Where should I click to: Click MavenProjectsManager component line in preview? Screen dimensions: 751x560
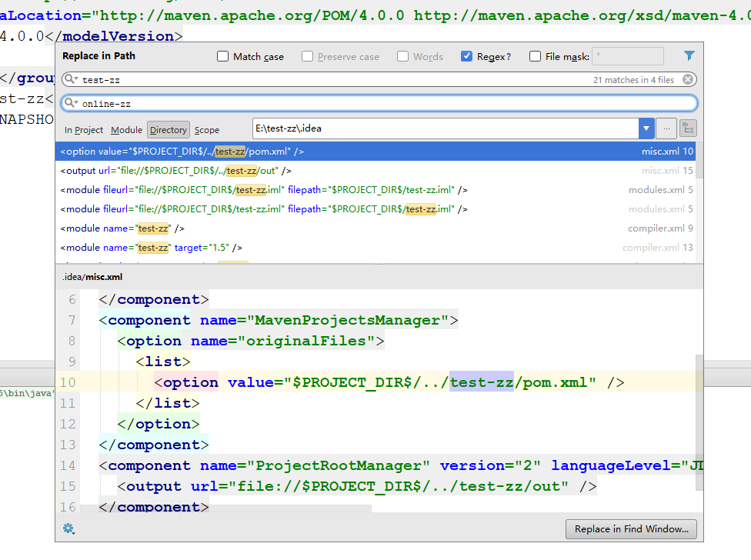(x=279, y=320)
